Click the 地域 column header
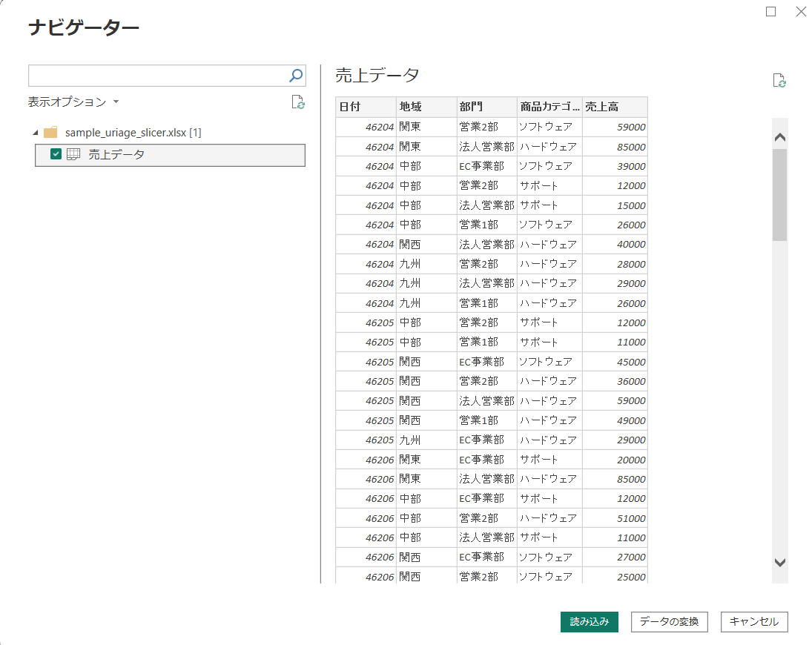 [426, 107]
